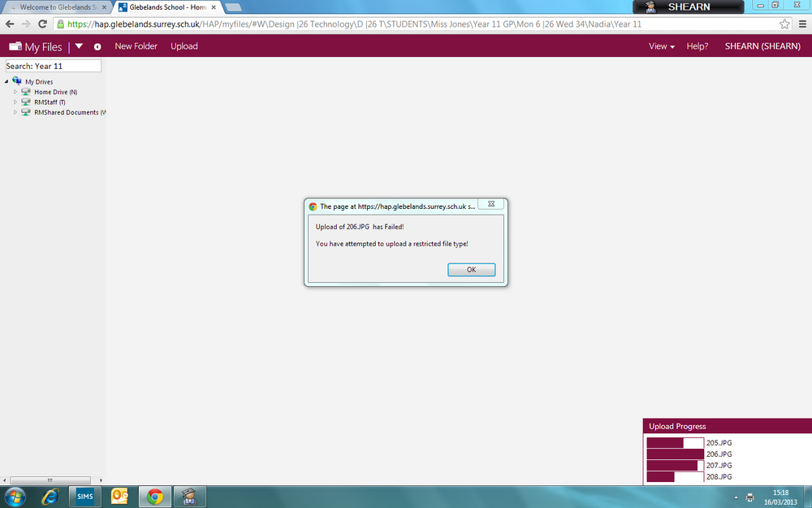Reload the current page

[x=42, y=24]
